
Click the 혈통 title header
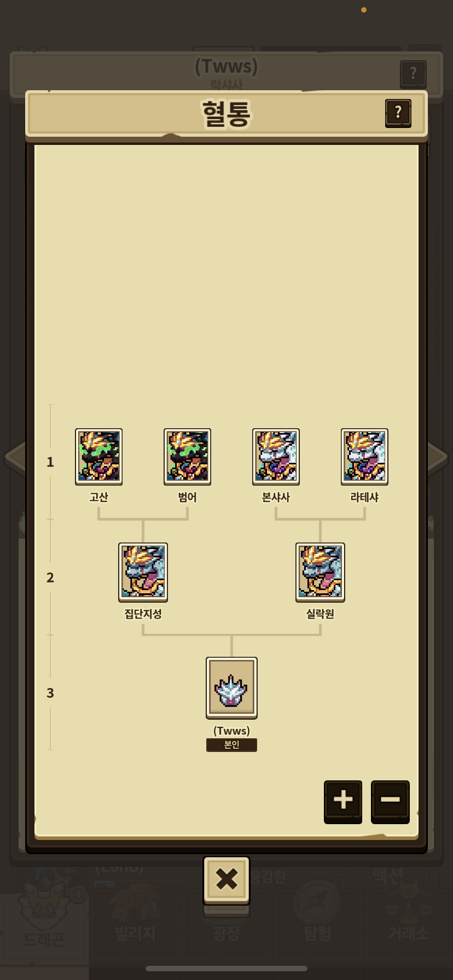(x=226, y=114)
